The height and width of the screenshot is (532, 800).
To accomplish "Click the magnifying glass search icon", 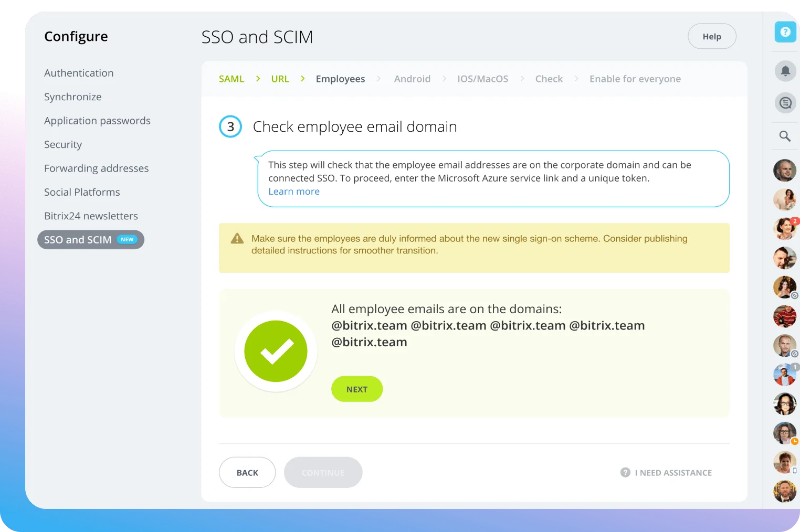I will (785, 136).
